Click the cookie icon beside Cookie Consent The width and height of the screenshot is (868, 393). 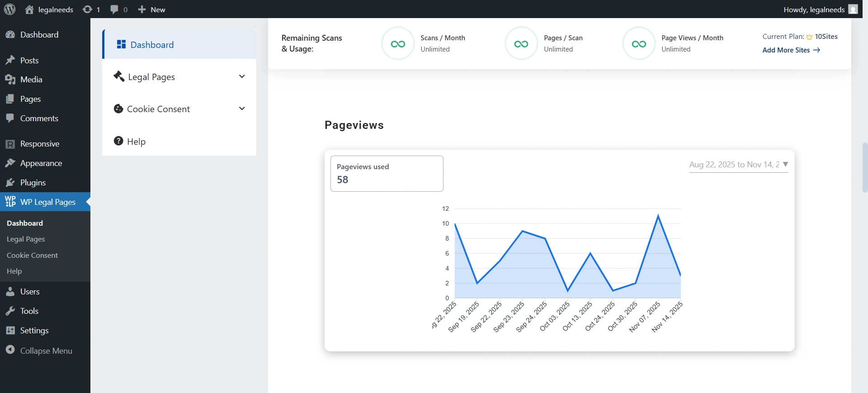pos(118,109)
